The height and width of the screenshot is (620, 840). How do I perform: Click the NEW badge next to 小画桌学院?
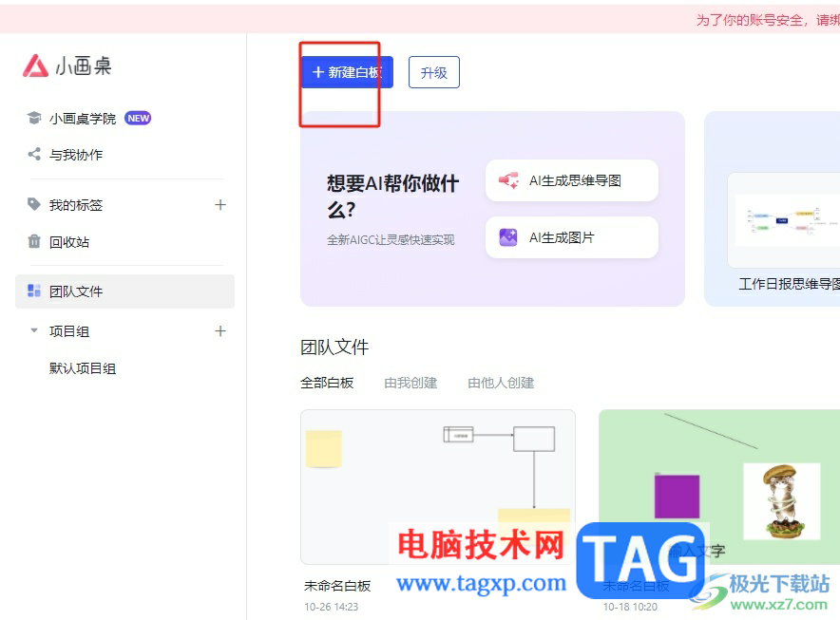[x=138, y=119]
